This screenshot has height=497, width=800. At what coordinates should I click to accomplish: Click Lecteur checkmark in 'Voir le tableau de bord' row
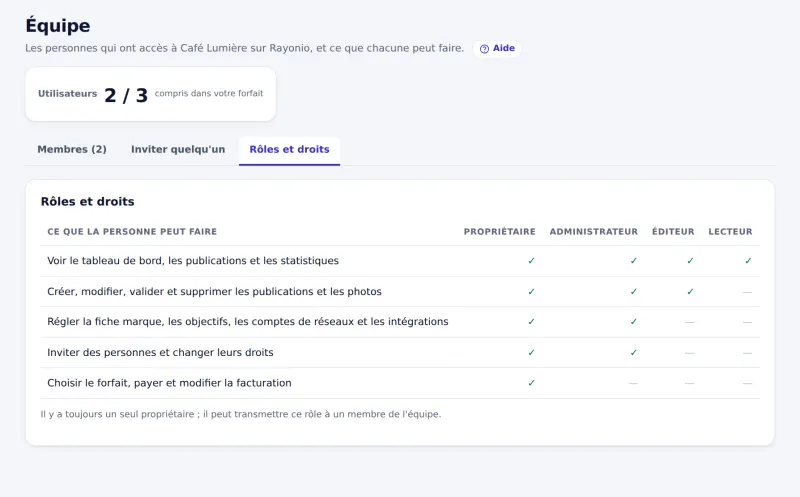tap(748, 261)
